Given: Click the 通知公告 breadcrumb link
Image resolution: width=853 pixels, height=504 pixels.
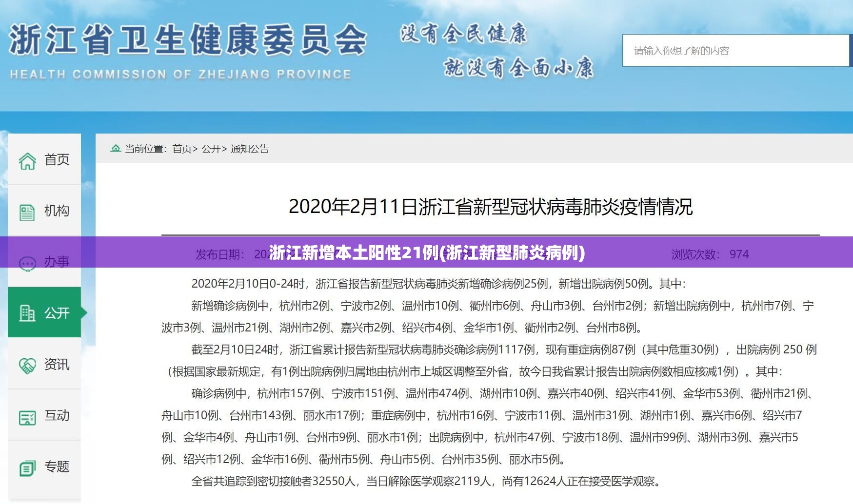Looking at the screenshot, I should (x=250, y=149).
